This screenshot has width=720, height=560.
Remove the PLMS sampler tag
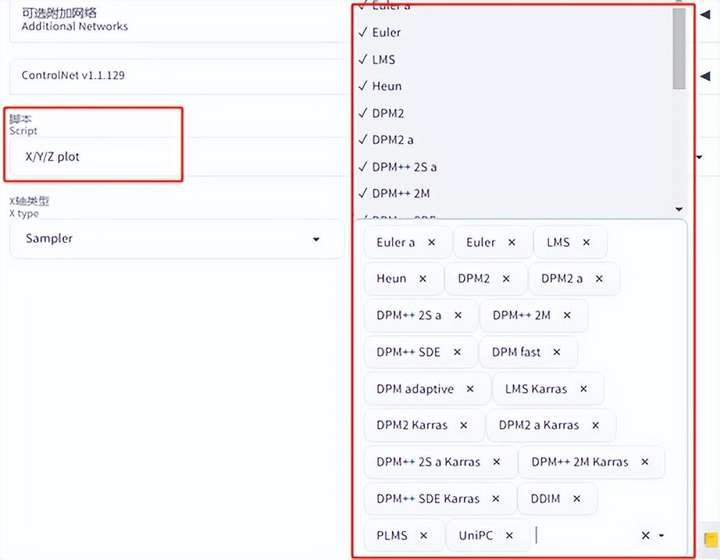[423, 535]
